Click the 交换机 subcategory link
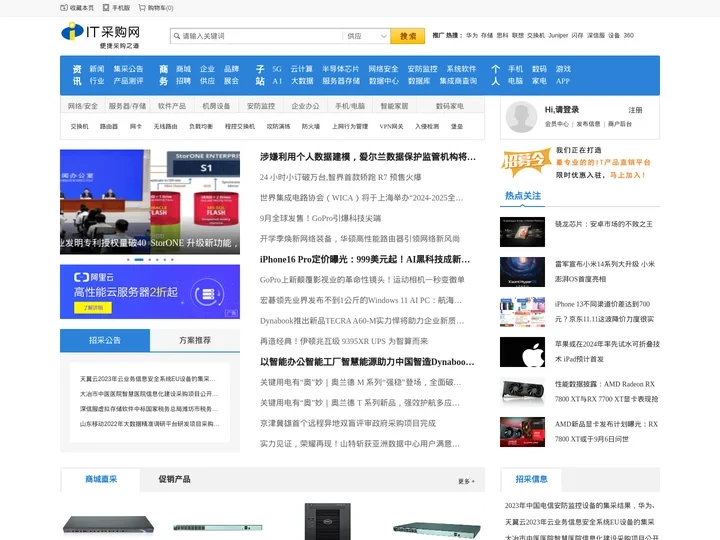 tap(79, 126)
